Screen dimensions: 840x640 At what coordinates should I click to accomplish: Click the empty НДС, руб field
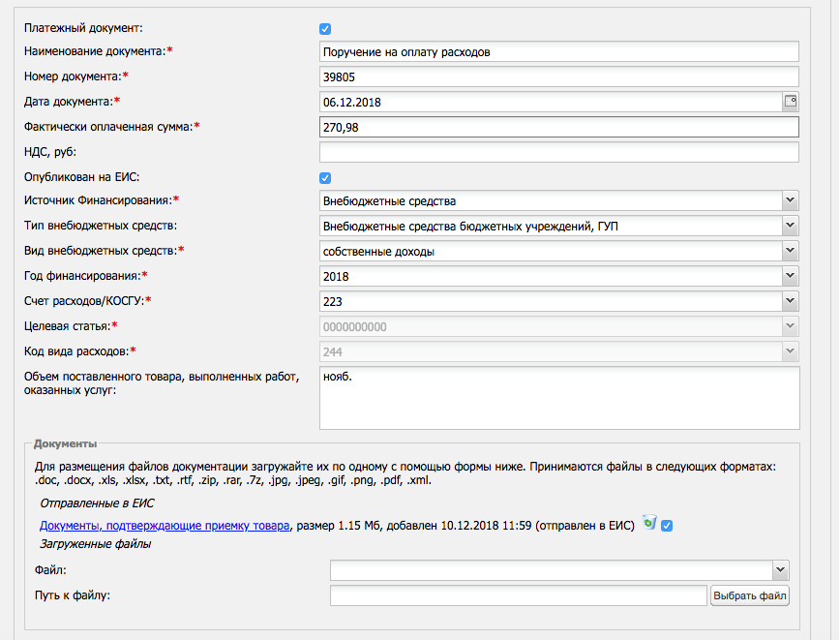(x=558, y=152)
